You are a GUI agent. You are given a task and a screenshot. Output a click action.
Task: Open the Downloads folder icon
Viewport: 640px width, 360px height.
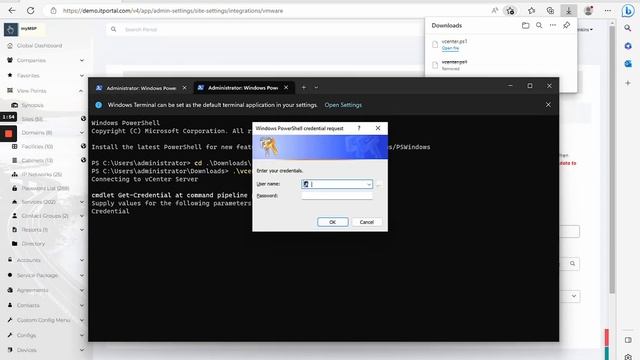(x=526, y=25)
